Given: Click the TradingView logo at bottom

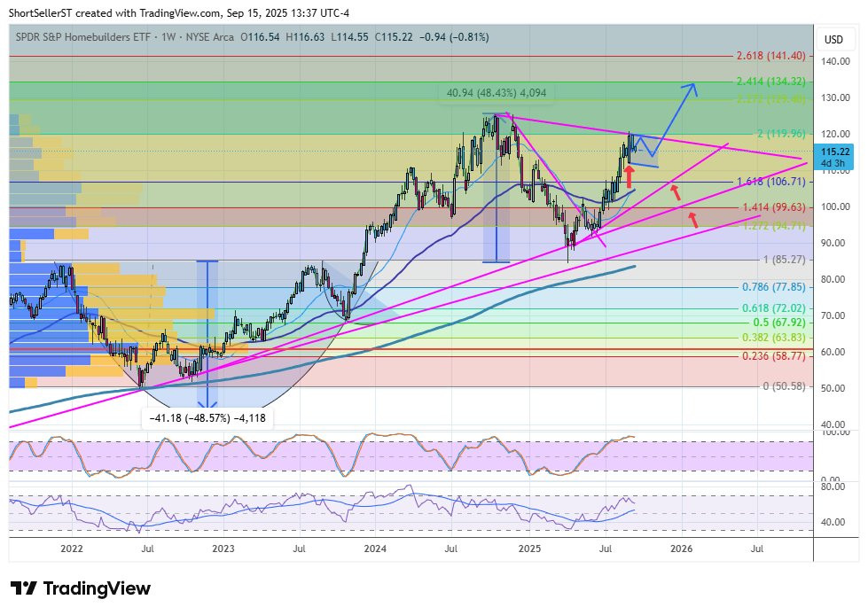Looking at the screenshot, I should coord(81,588).
